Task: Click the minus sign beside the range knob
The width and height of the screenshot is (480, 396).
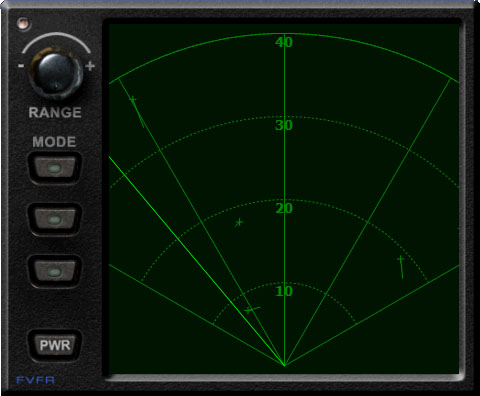Action: coord(21,66)
